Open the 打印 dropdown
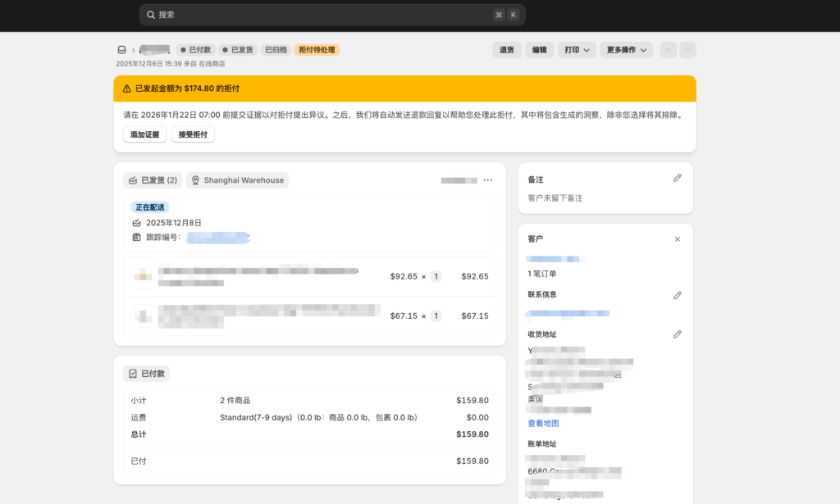Viewport: 840px width, 504px height. [x=574, y=49]
